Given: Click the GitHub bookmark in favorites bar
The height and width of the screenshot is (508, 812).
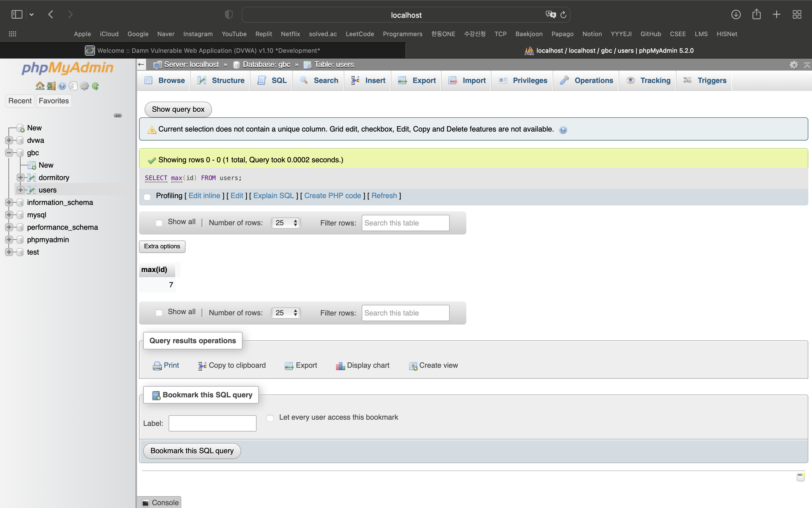Looking at the screenshot, I should point(651,34).
